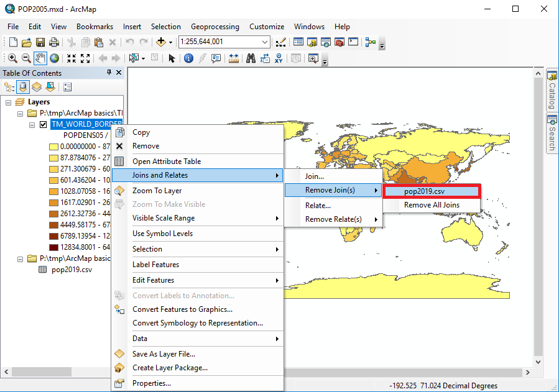
Task: Select pop2019.csv table in contents
Action: pos(72,270)
